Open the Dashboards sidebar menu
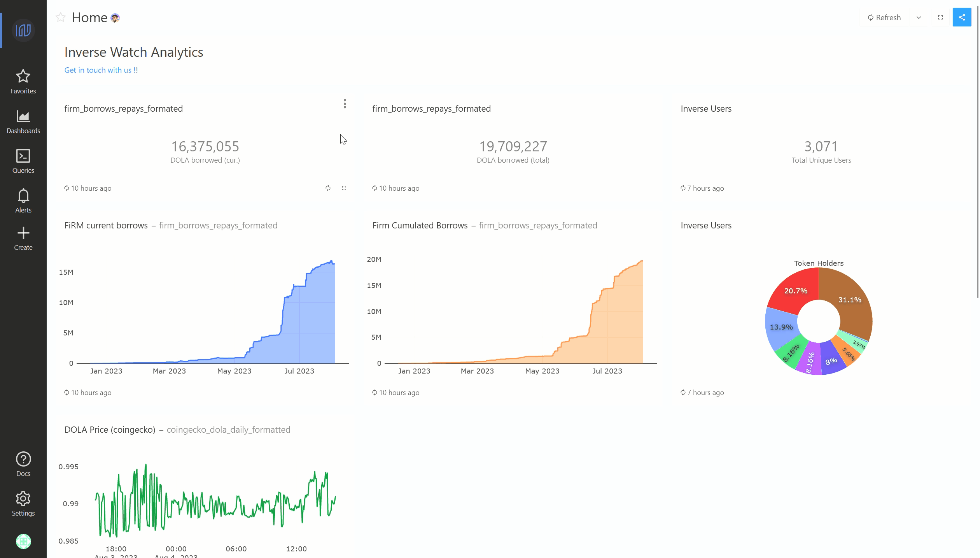This screenshot has height=558, width=980. point(23,122)
